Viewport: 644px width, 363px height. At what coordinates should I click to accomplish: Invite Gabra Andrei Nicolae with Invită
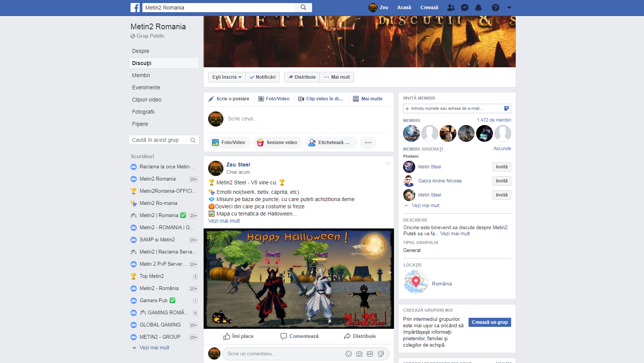pos(502,181)
